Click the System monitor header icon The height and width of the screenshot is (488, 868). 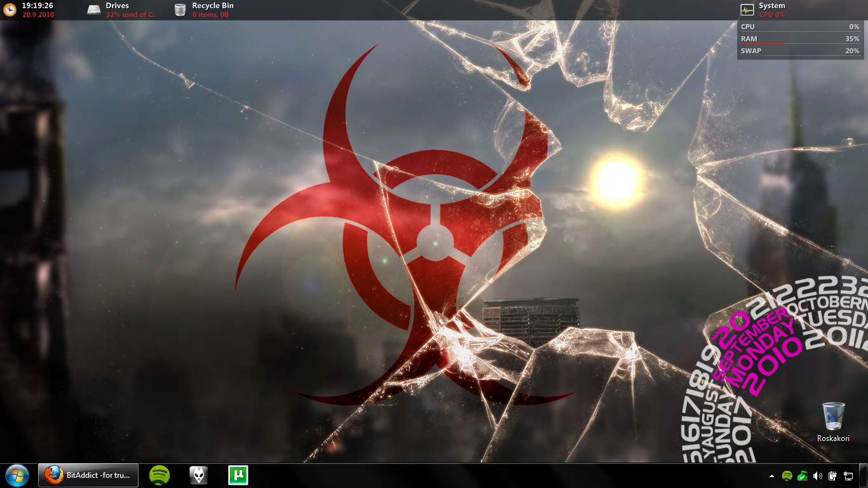747,10
